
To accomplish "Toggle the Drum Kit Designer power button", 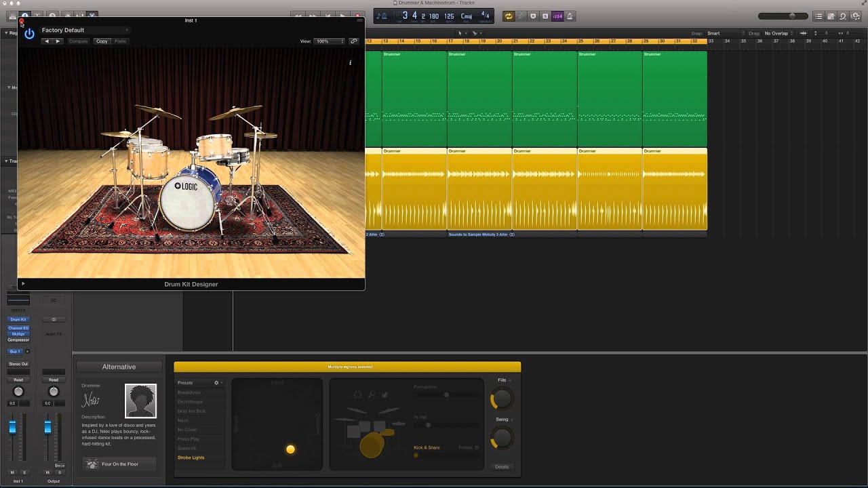I will pos(29,33).
